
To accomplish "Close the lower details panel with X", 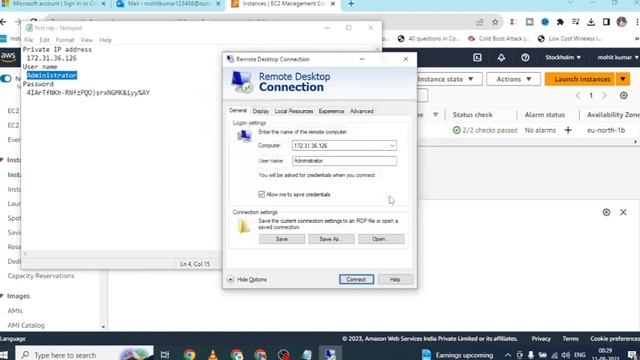I will [623, 212].
